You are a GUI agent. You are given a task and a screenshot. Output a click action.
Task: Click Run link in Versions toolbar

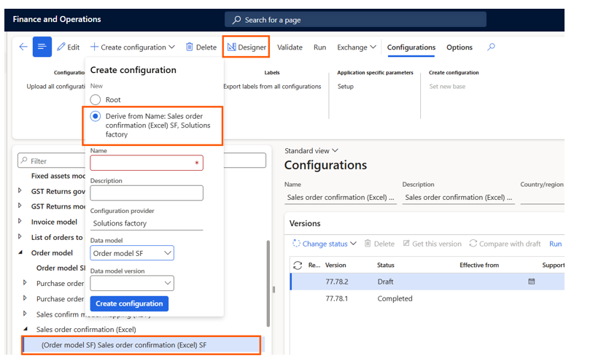point(555,244)
